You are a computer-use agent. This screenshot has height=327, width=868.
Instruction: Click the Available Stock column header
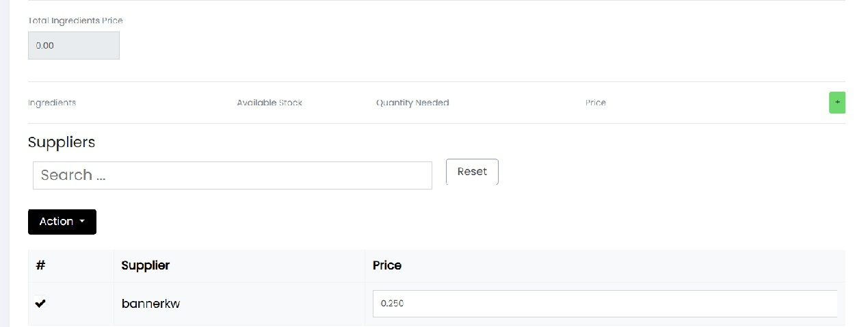tap(269, 103)
